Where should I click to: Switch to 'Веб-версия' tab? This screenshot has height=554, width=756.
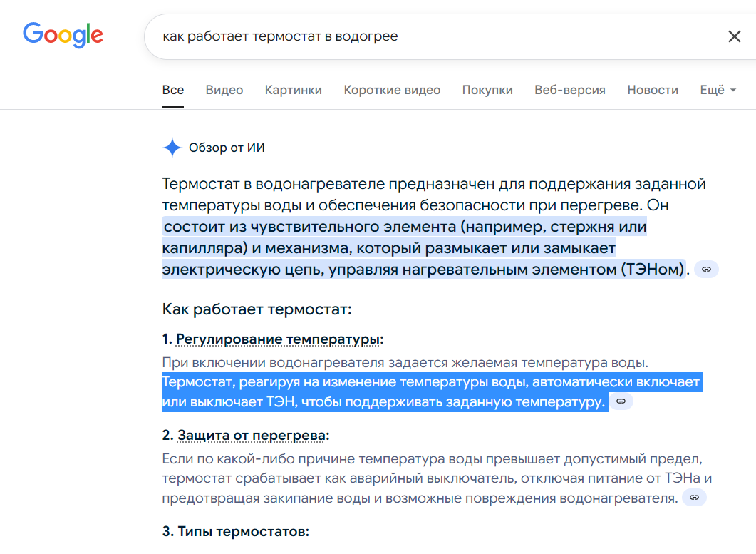(x=570, y=91)
